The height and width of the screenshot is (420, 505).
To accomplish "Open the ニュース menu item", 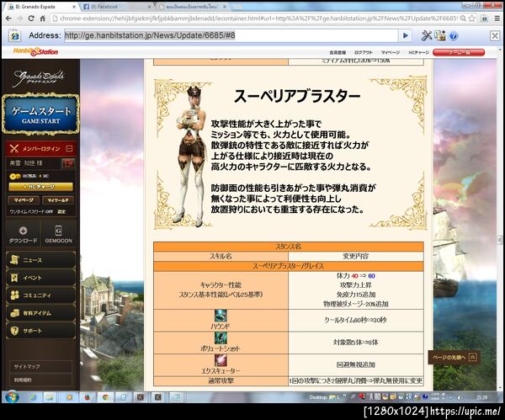I will tap(40, 260).
